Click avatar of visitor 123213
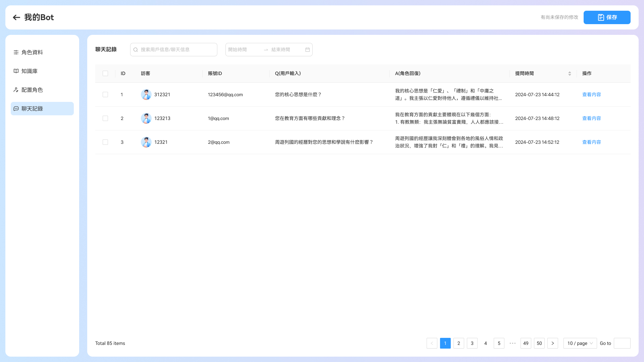Screen dimensions: 644x362 tap(146, 118)
